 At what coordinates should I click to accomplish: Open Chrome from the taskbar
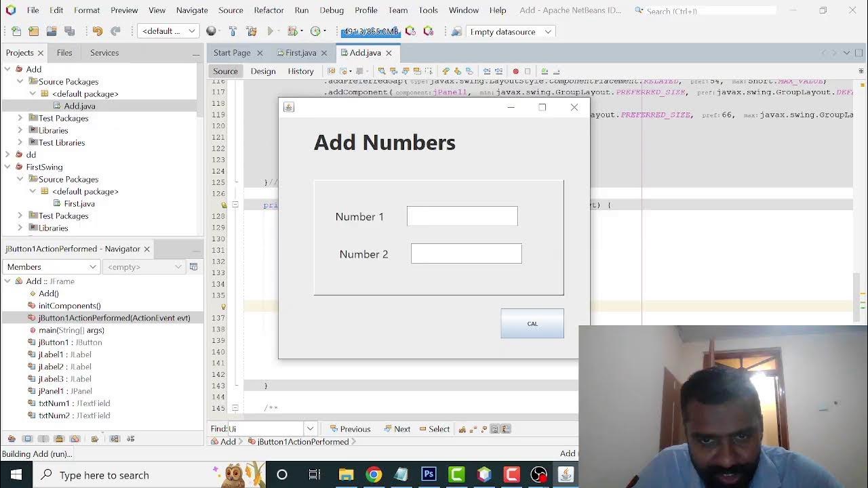coord(374,474)
